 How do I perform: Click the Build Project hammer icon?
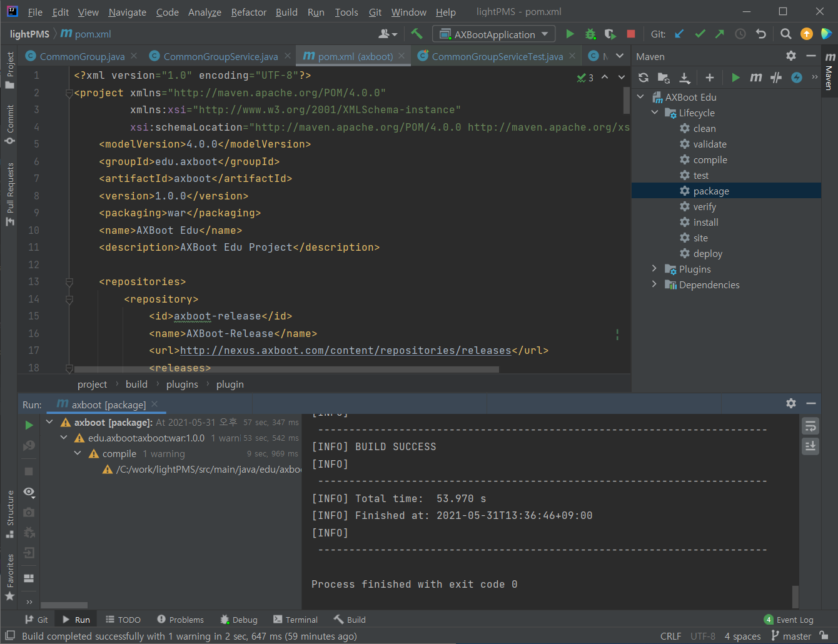point(416,34)
